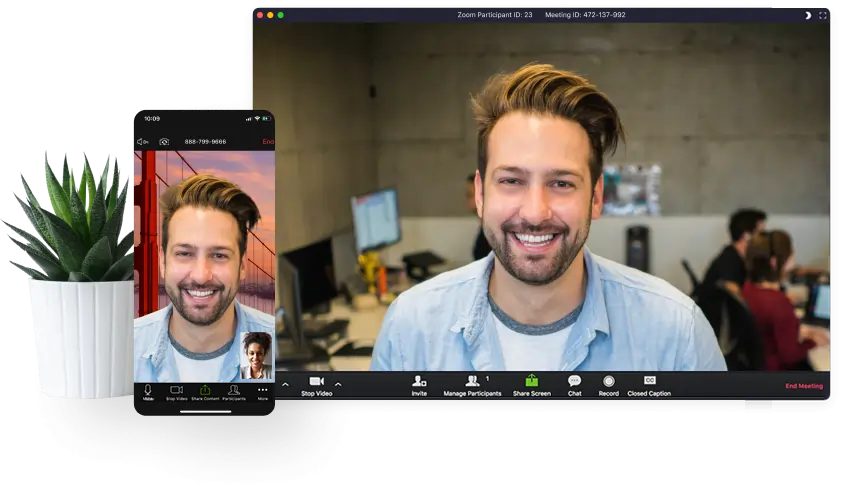
Task: Tap the speaker icon on phone
Action: [x=143, y=141]
